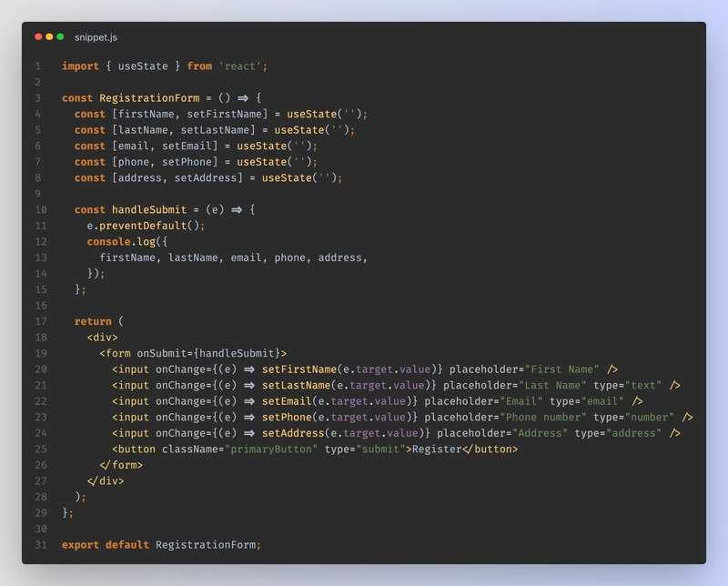Viewport: 728px width, 586px height.
Task: Click the red close window dot
Action: [x=38, y=36]
